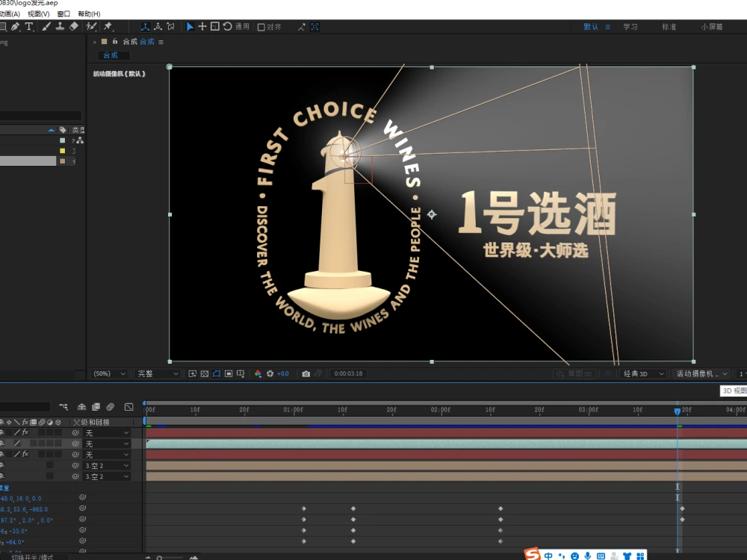Open the 经典 3D renderer dropdown
Screen dimensions: 747x560
pos(643,374)
